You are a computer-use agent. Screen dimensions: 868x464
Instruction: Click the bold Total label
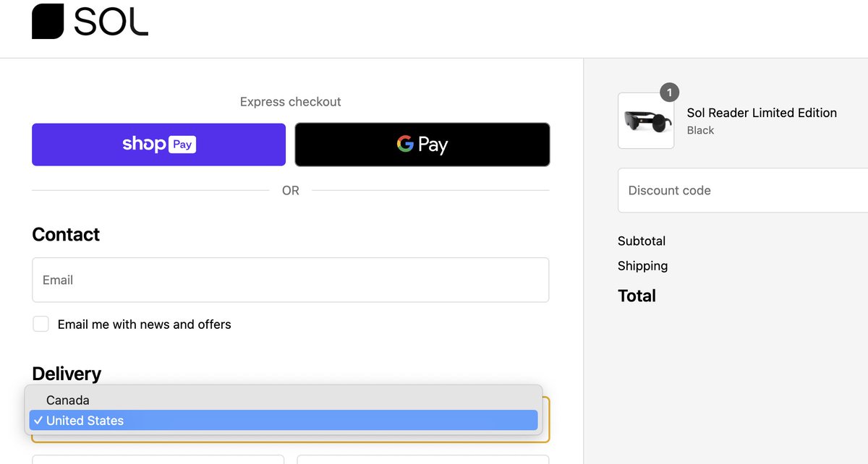[637, 296]
